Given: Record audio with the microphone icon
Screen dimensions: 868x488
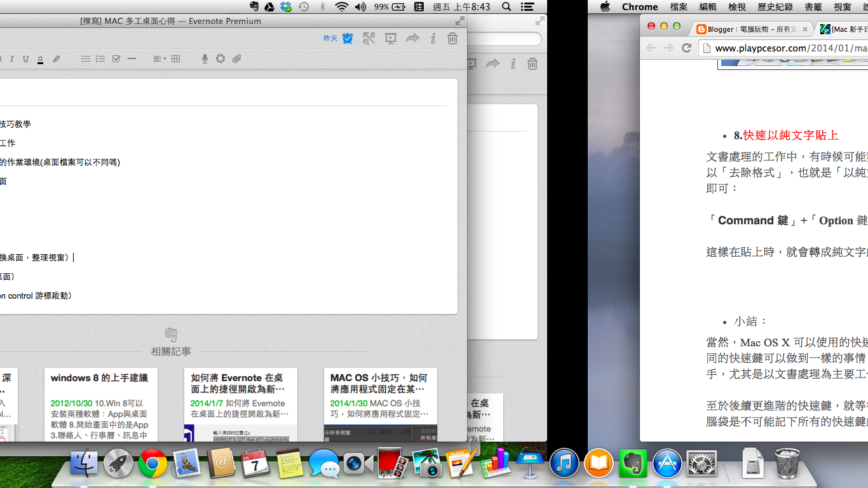Looking at the screenshot, I should (205, 59).
